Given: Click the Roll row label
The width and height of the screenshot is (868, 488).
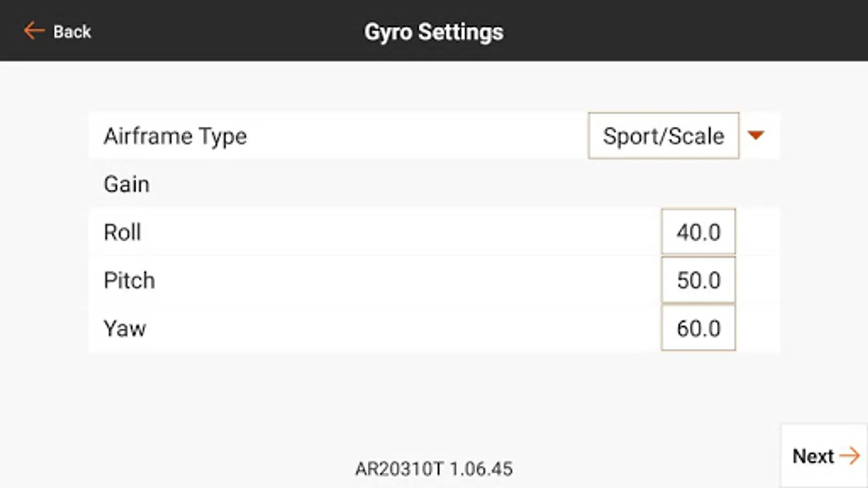Looking at the screenshot, I should pos(123,232).
